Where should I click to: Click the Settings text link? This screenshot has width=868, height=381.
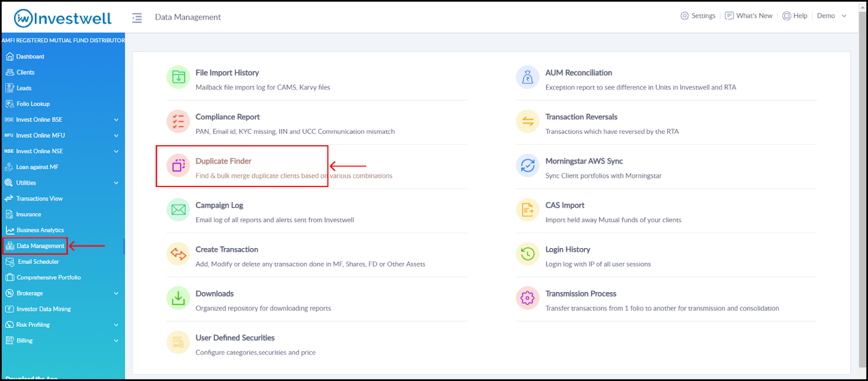point(704,16)
